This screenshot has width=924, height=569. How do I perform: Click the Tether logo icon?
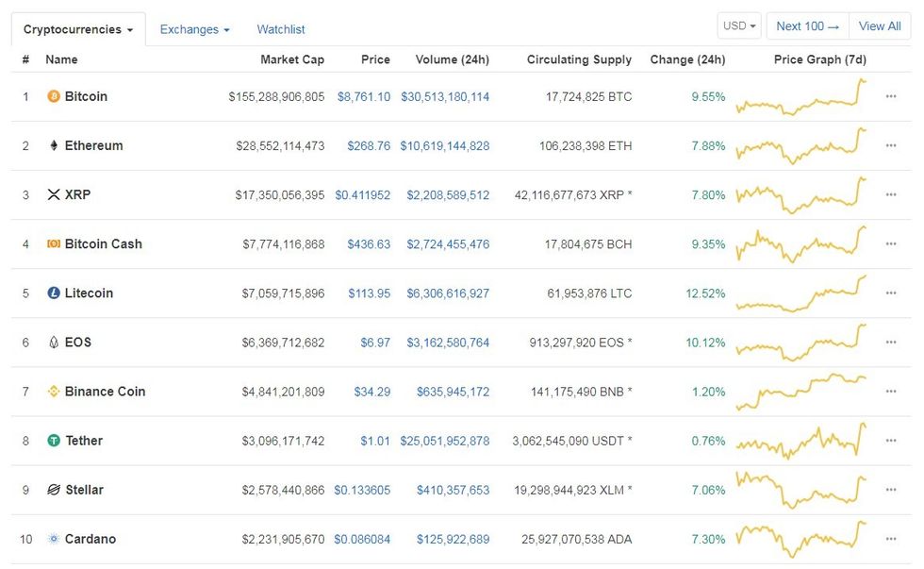(54, 441)
